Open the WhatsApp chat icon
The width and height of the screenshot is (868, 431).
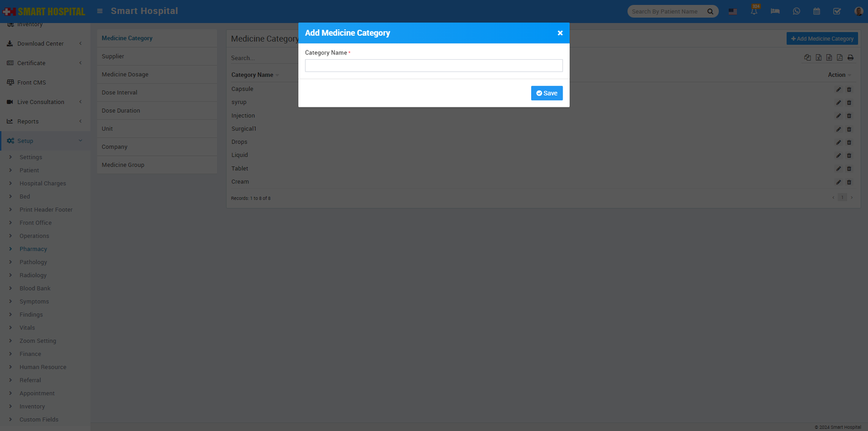(x=796, y=11)
